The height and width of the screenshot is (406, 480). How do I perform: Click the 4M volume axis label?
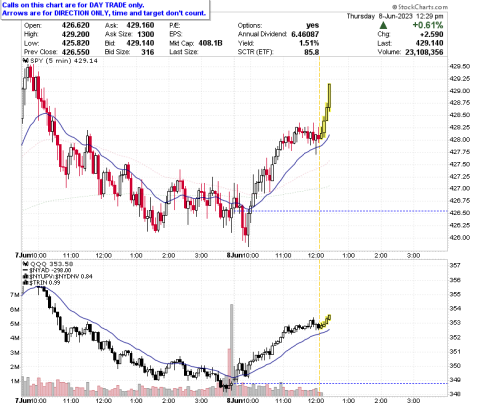[15, 338]
